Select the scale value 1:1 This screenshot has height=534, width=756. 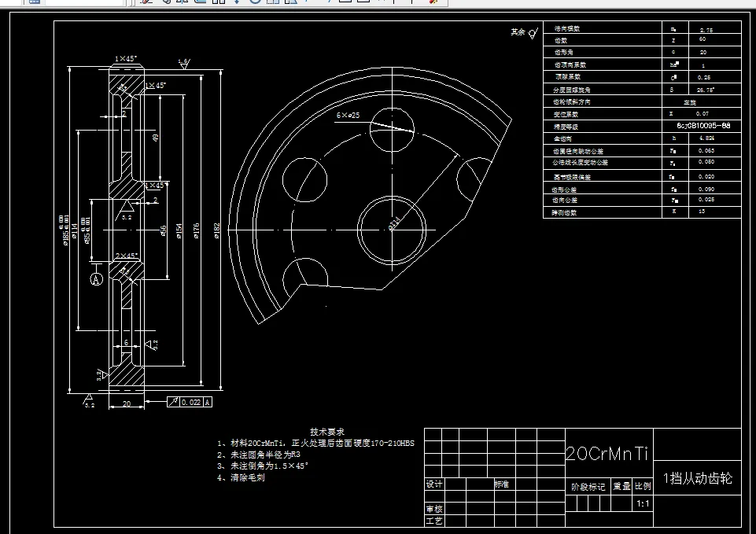643,503
